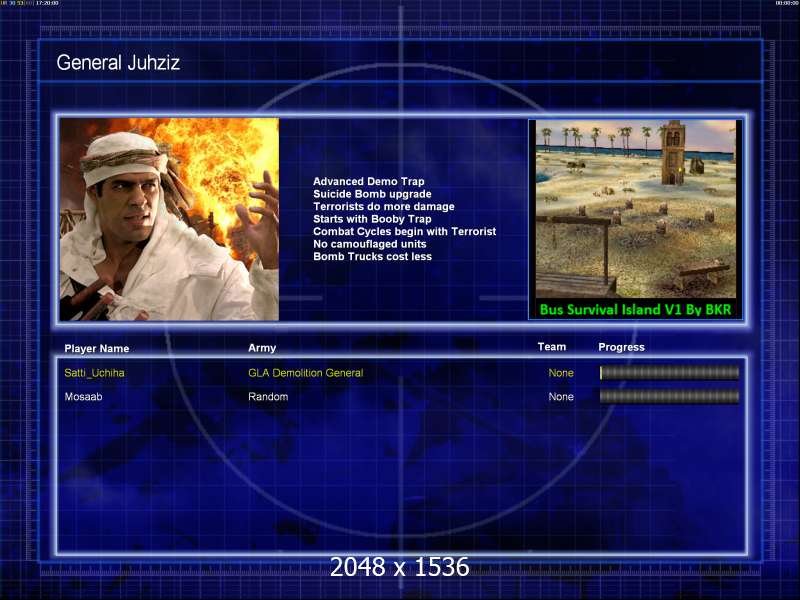Select the 'Suicide Bomb upgrade' text line
The width and height of the screenshot is (800, 600).
[x=372, y=194]
